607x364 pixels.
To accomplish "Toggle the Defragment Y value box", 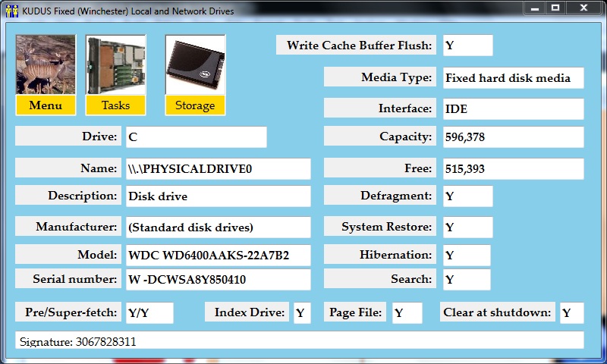I will tap(467, 196).
